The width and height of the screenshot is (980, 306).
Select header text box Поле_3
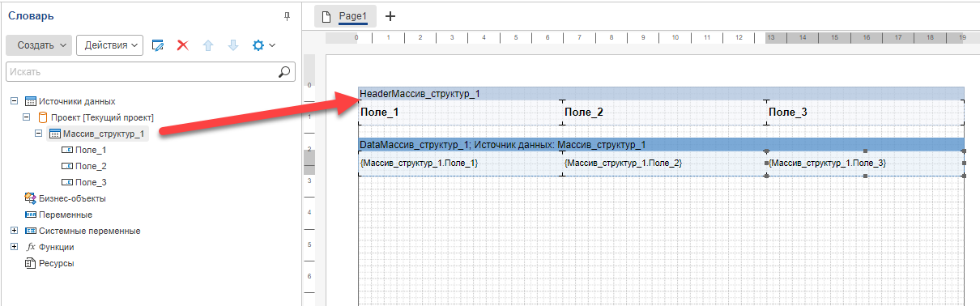865,113
